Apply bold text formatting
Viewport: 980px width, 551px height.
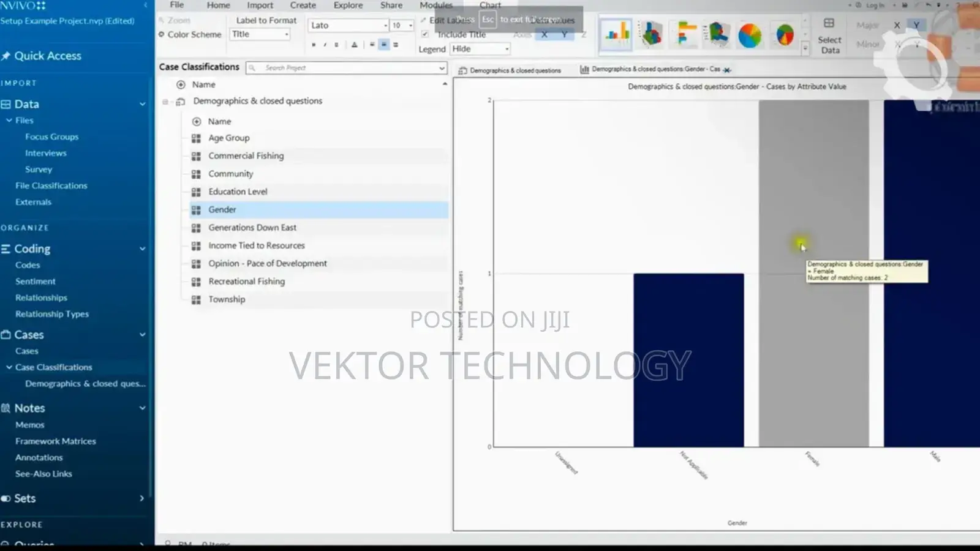click(x=314, y=45)
